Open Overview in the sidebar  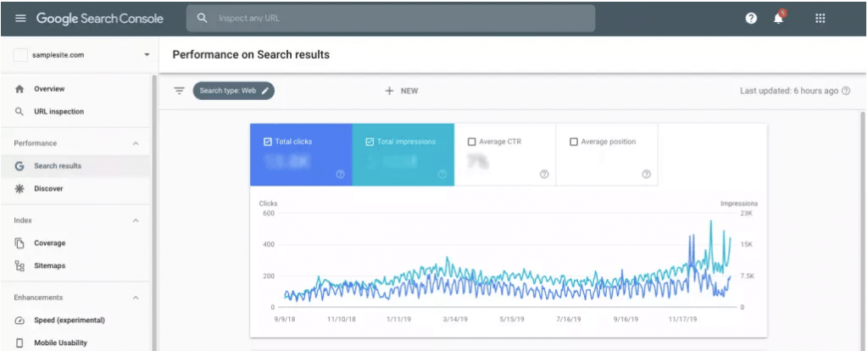[49, 89]
